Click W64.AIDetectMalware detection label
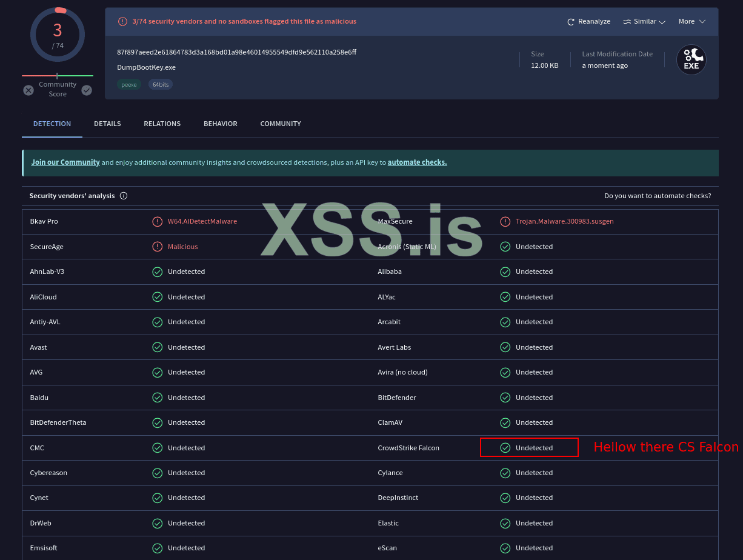Screen dimensions: 743x560 (202, 221)
